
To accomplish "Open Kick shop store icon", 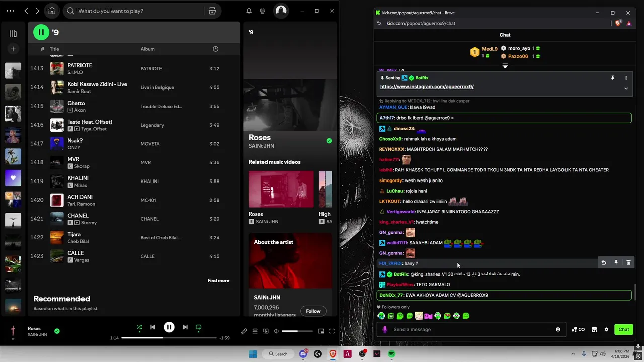I will point(594,329).
